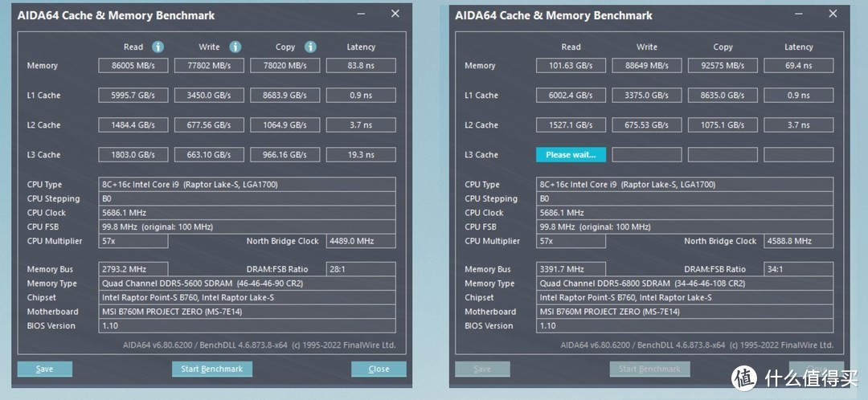This screenshot has width=868, height=400.
Task: Click the Copy info icon in left window
Action: [x=310, y=47]
